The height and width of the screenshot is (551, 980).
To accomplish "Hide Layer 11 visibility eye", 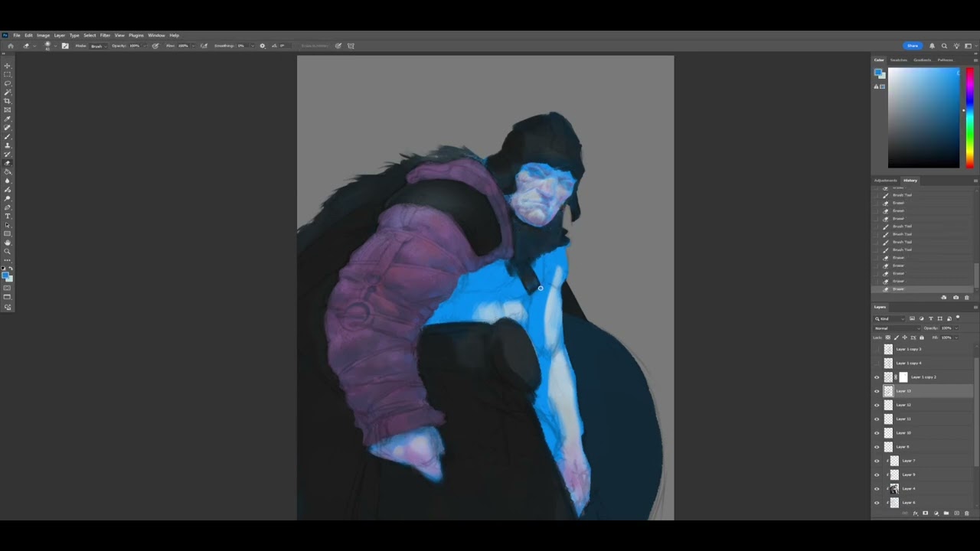I will click(877, 419).
